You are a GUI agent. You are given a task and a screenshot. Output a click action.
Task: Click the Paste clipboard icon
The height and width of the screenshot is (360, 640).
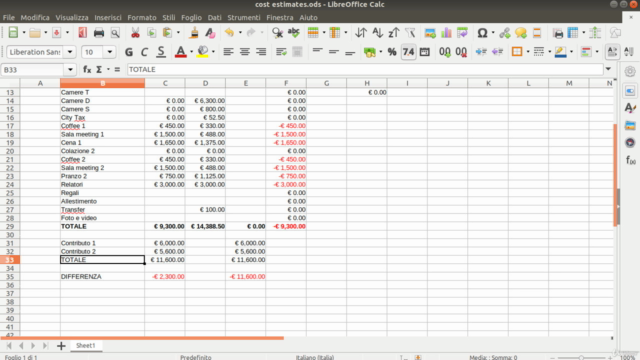pos(167,33)
